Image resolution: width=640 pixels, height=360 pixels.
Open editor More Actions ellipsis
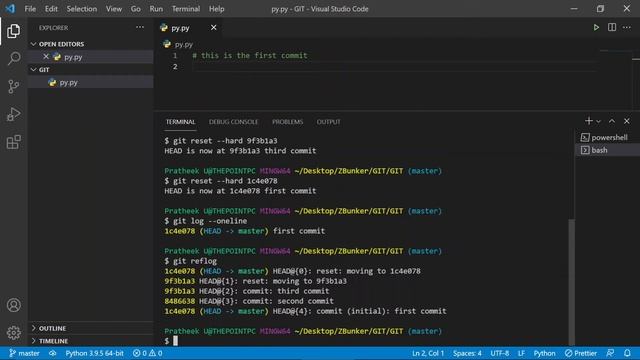(x=627, y=27)
